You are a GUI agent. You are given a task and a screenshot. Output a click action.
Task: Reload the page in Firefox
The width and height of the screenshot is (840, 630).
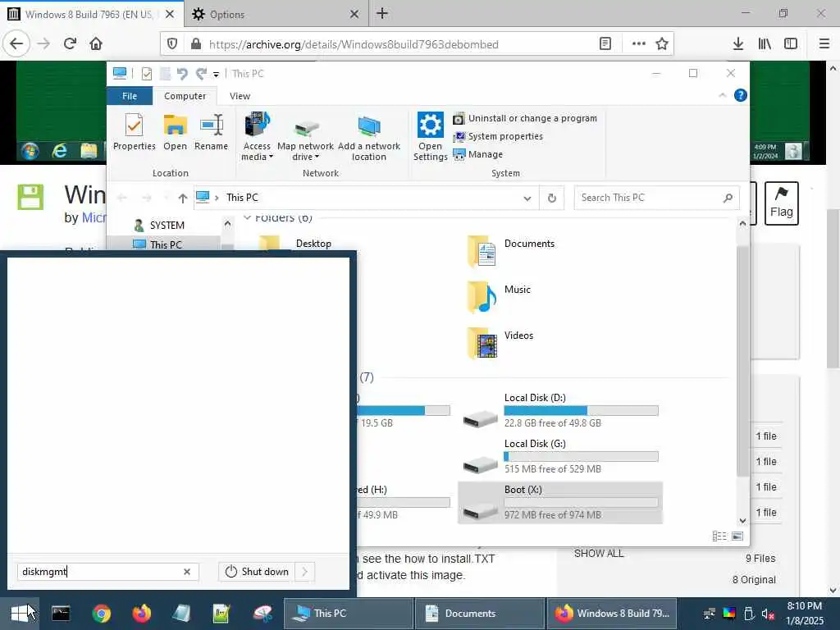click(x=70, y=43)
